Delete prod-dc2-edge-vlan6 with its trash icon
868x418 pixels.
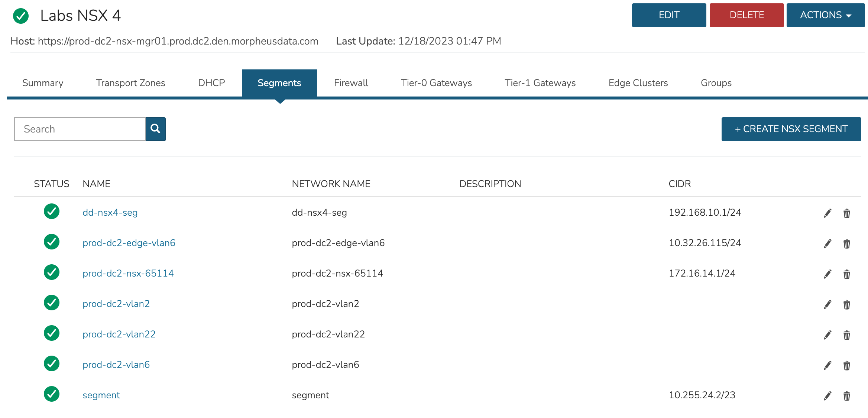846,244
